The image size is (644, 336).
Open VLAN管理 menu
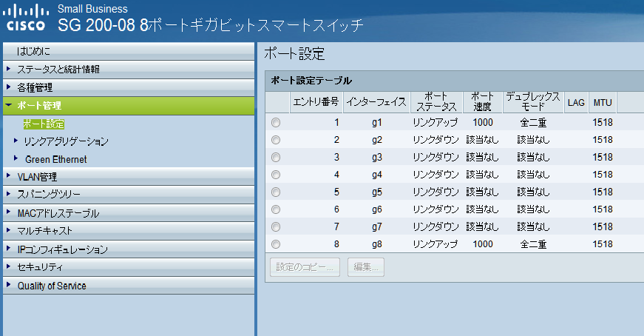pos(129,176)
